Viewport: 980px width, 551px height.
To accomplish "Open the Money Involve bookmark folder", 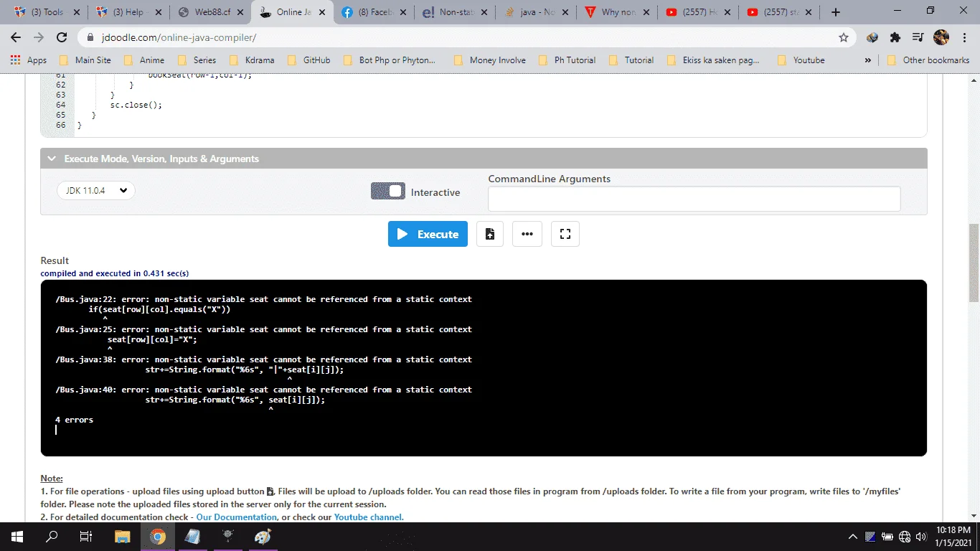I will point(489,60).
